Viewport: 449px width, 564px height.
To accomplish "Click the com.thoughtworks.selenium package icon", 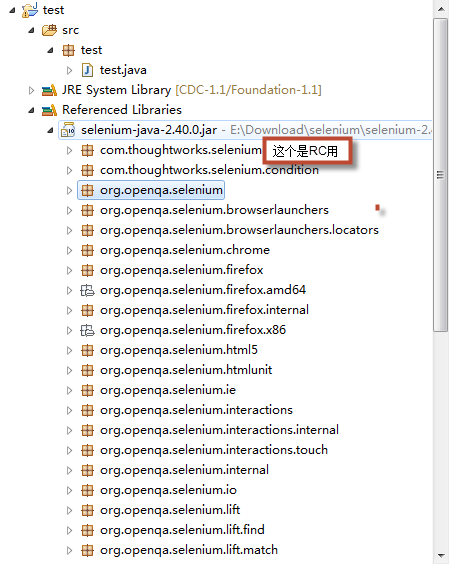I will 87,150.
